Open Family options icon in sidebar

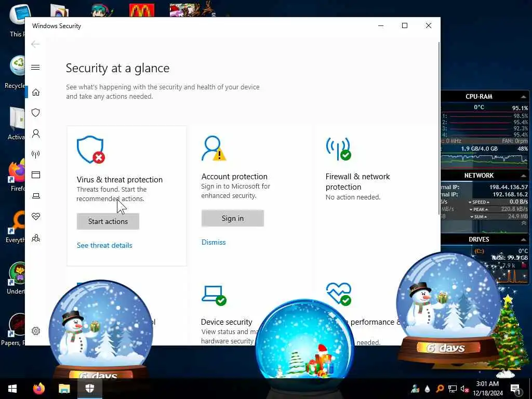[36, 238]
